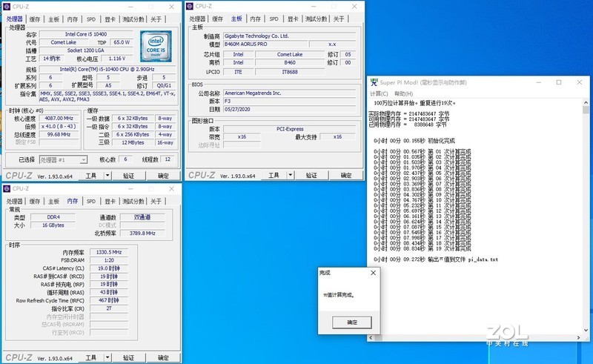Screen dimensions: 593x364
Task: Click the 3789.8 MHz northbridge frequency value
Action: 142,233
